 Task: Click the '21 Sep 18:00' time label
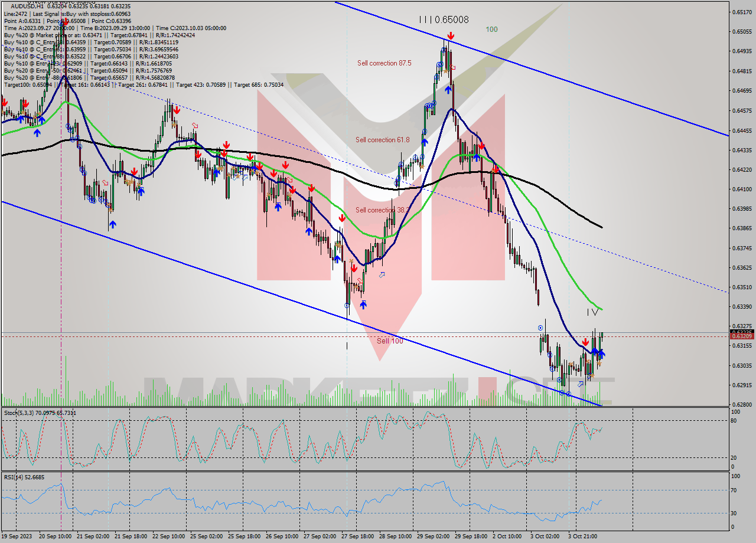(131, 536)
